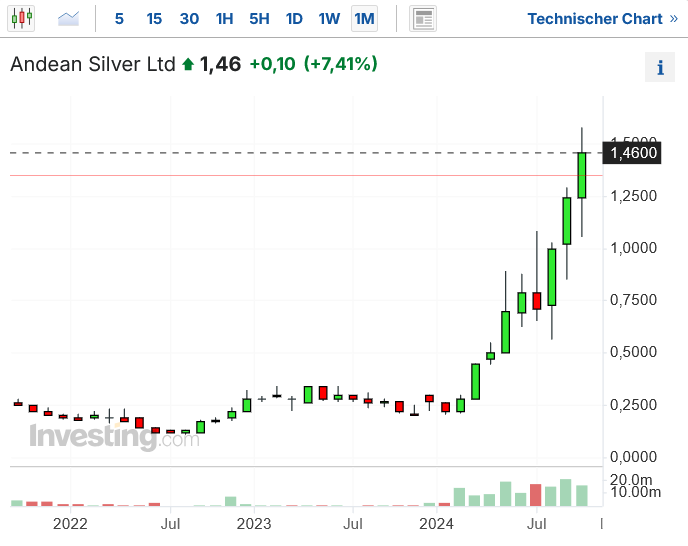The height and width of the screenshot is (546, 688).
Task: Click the 2023 date axis label
Action: pyautogui.click(x=254, y=524)
